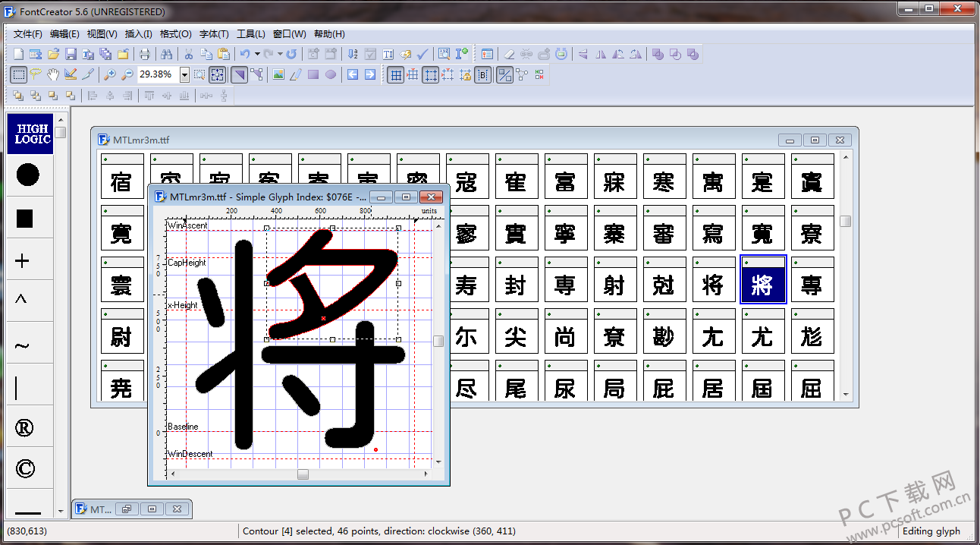Add an ellipse contour
The height and width of the screenshot is (545, 980).
click(331, 74)
